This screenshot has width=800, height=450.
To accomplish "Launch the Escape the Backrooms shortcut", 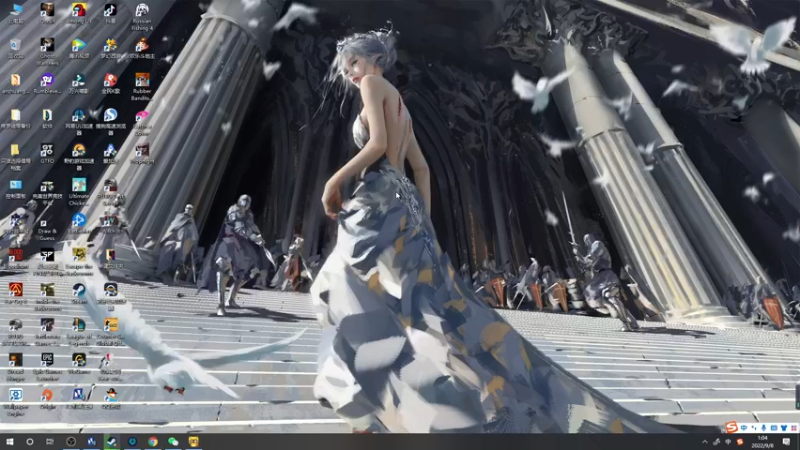I will click(79, 255).
